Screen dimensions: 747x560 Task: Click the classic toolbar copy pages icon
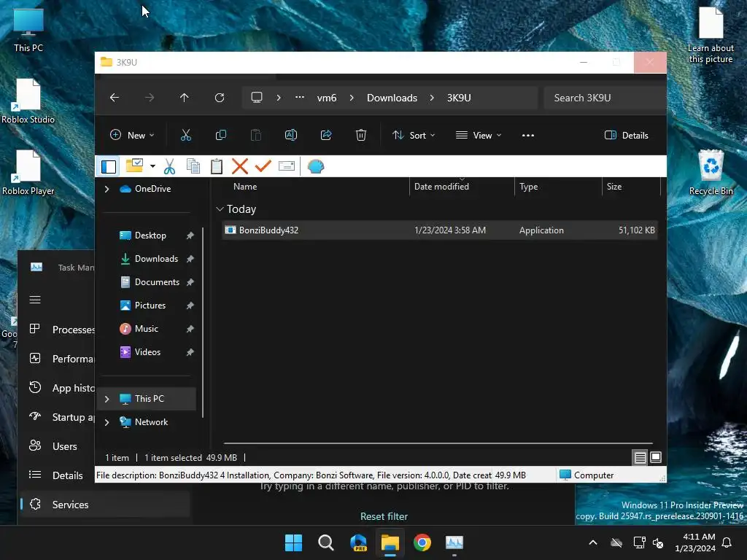pos(193,166)
